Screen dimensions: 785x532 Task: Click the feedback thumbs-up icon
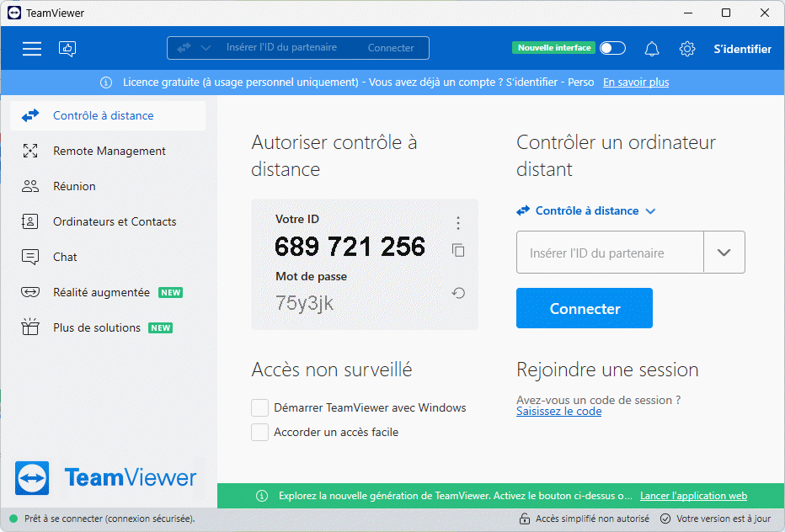[x=67, y=49]
